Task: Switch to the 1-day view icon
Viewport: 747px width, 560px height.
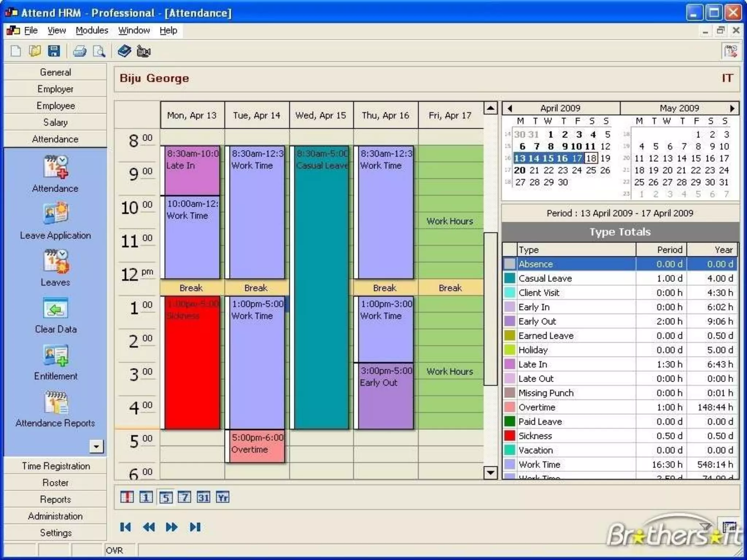Action: (x=146, y=497)
